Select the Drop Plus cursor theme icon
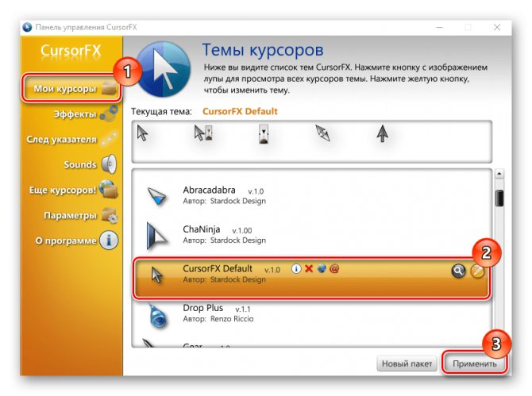This screenshot has width=532, height=396. [158, 316]
